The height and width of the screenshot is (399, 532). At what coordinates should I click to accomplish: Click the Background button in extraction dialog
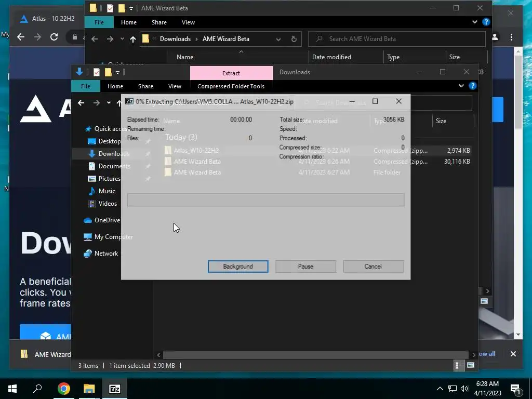(x=238, y=267)
